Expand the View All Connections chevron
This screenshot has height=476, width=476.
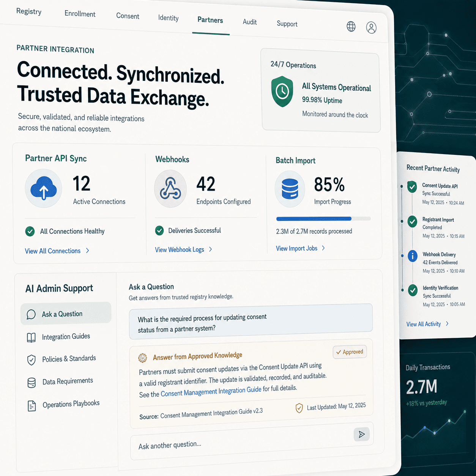coord(88,251)
